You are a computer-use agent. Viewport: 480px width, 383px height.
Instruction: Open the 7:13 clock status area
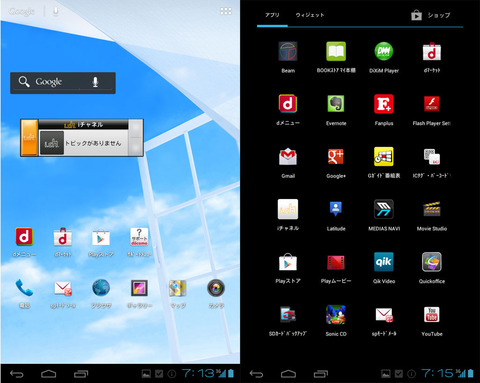click(x=198, y=373)
